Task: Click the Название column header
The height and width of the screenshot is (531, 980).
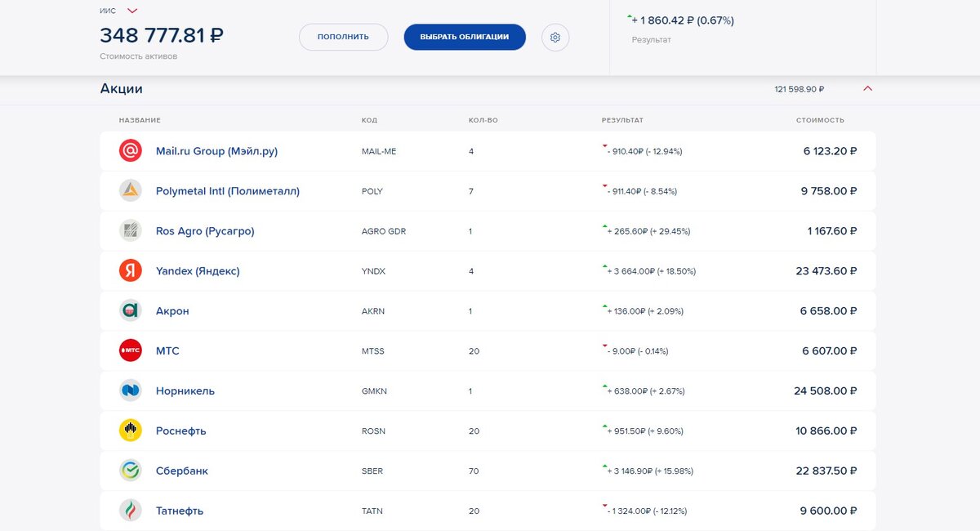Action: [x=140, y=120]
